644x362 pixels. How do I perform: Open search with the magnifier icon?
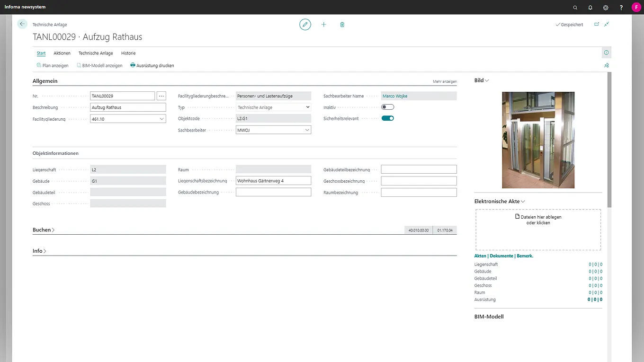(x=575, y=8)
